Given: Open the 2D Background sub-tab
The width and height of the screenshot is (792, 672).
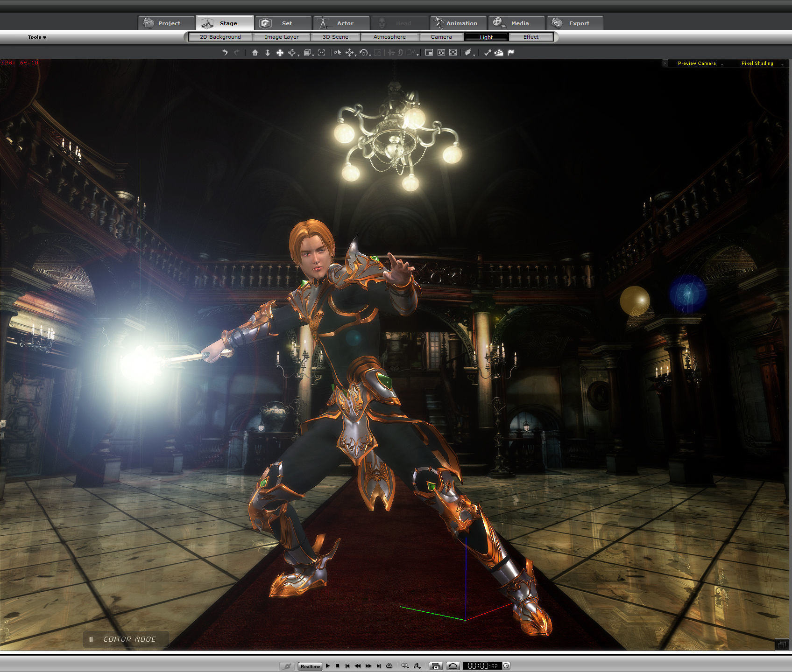Looking at the screenshot, I should pos(220,37).
